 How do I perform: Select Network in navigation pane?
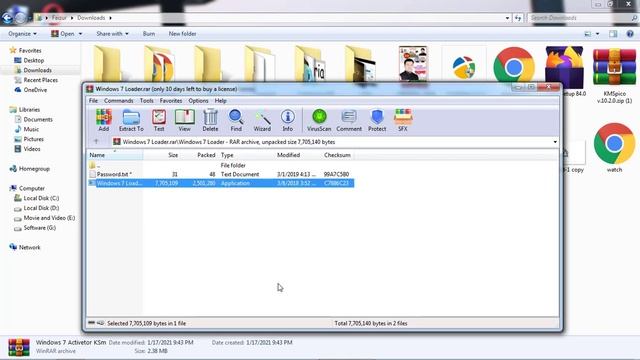[x=29, y=247]
